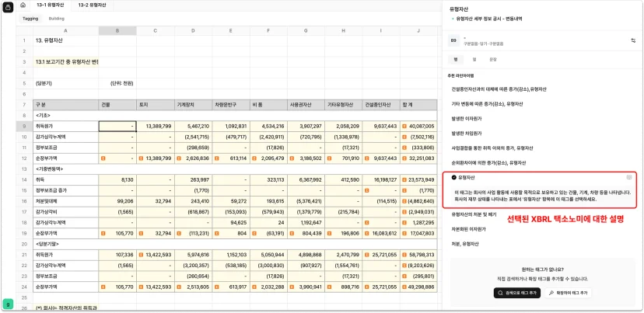
Task: Click the '유형자산 세부 정보 공시 - 변동내역' heading
Action: click(489, 19)
